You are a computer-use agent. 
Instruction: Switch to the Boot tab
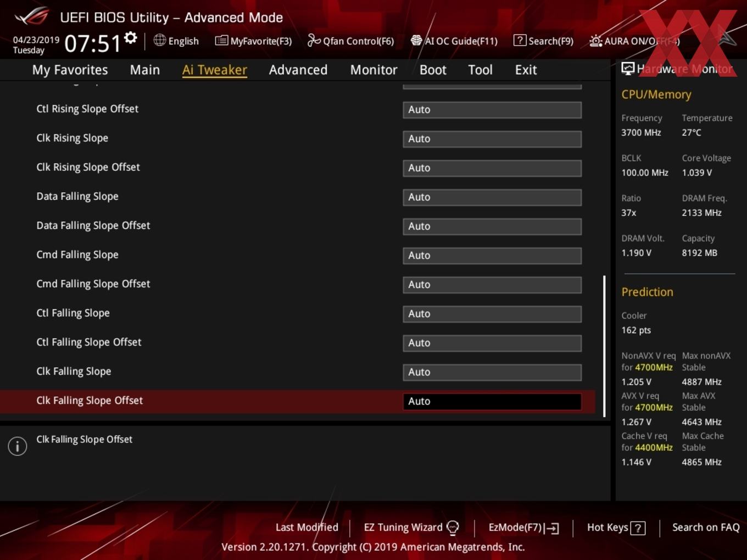pyautogui.click(x=433, y=70)
